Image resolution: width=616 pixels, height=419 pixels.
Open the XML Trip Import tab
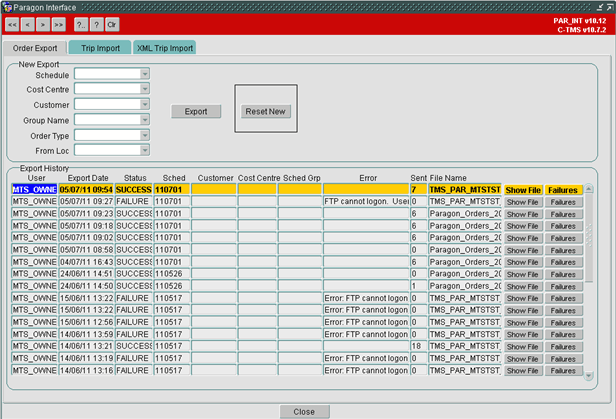point(165,48)
